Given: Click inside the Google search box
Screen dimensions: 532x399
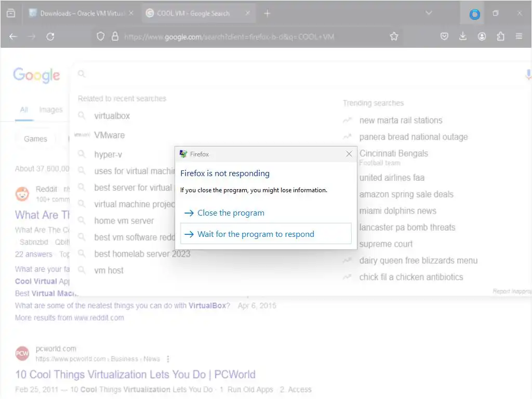Looking at the screenshot, I should (x=299, y=74).
